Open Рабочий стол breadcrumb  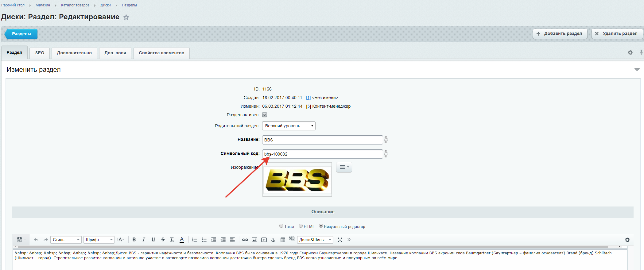point(13,5)
